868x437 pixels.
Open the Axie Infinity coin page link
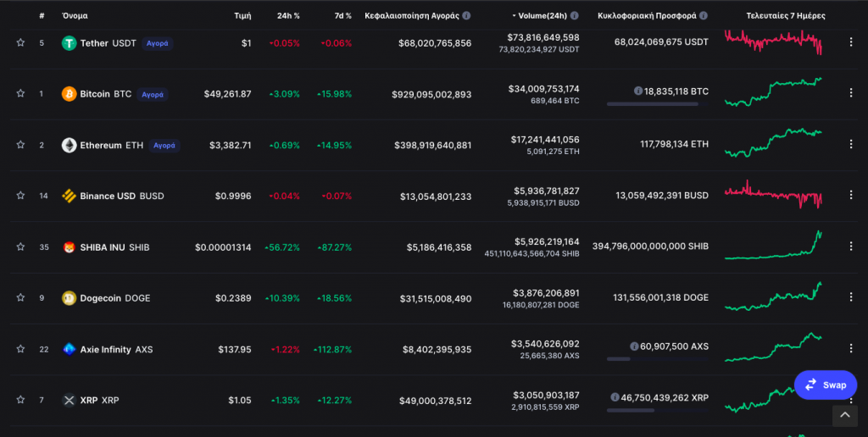(116, 350)
